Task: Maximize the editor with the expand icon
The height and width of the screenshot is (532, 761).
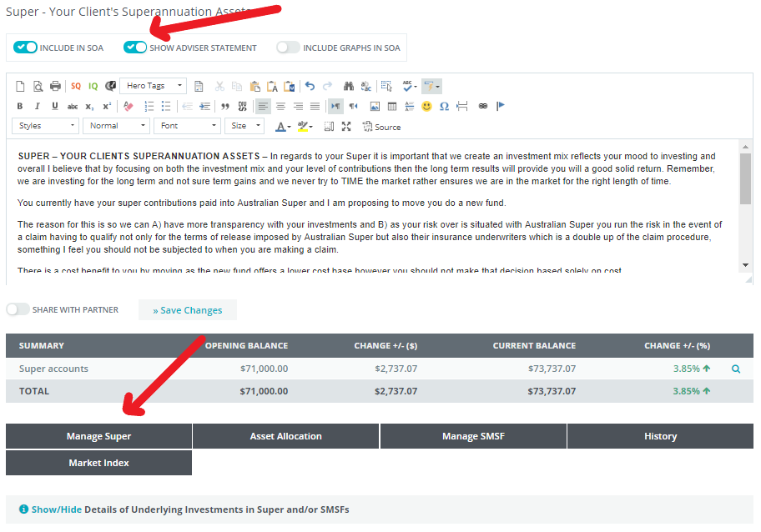Action: (346, 127)
